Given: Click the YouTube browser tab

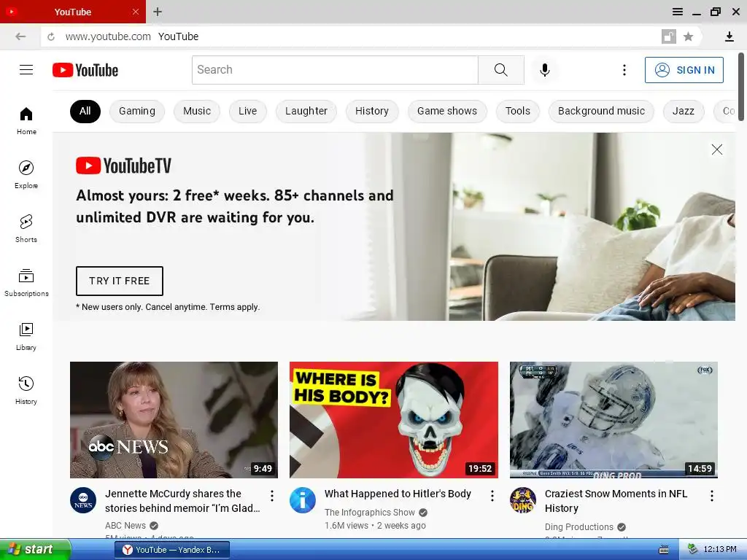Looking at the screenshot, I should pyautogui.click(x=72, y=12).
